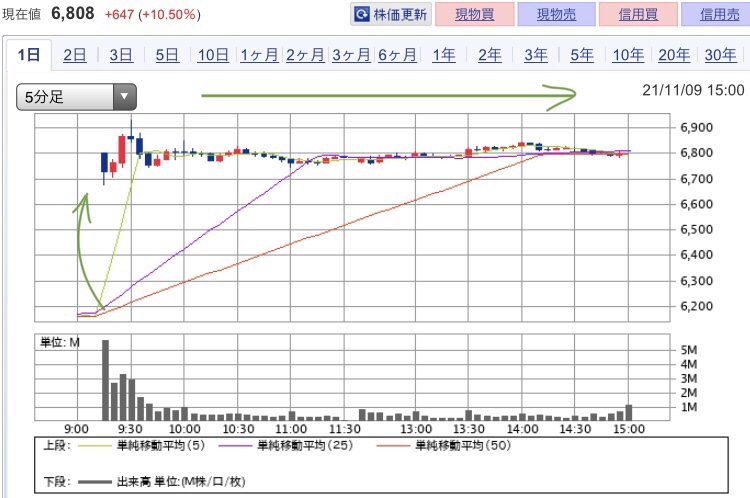This screenshot has height=498, width=750.
Task: Click the 5M volume axis label
Action: point(689,350)
